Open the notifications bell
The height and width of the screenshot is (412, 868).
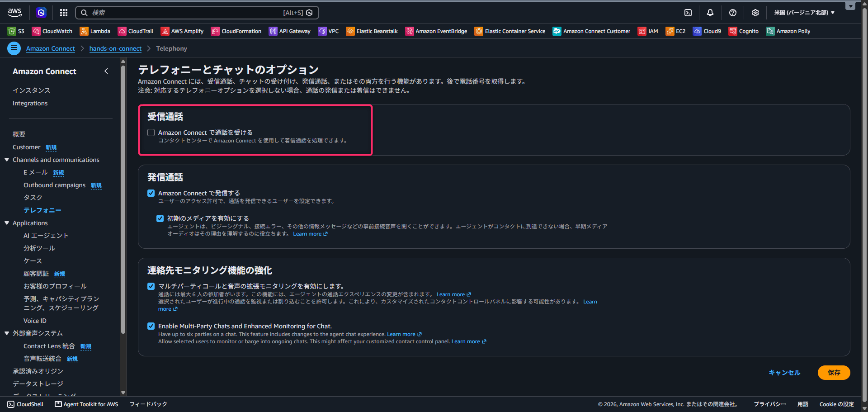[x=710, y=13]
